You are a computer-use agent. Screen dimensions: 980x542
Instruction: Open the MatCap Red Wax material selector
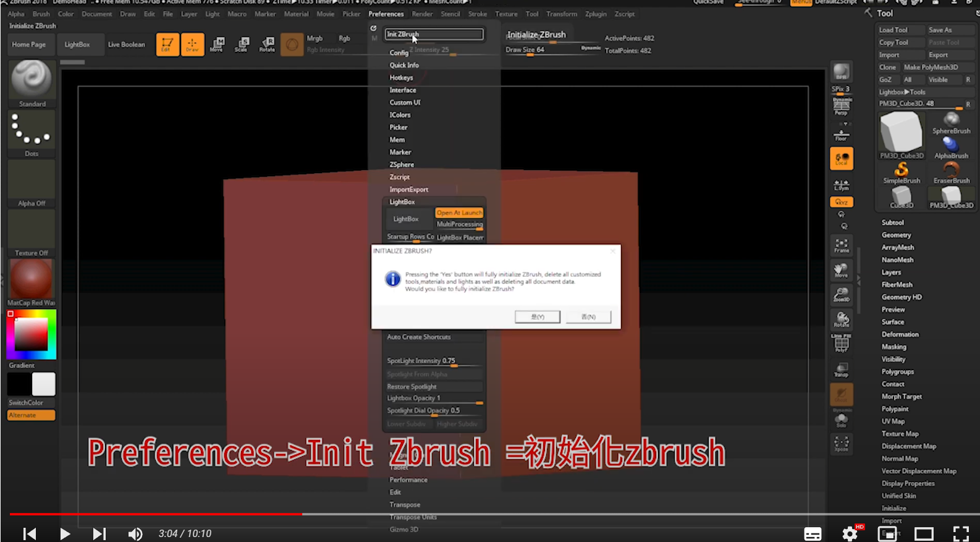point(32,282)
